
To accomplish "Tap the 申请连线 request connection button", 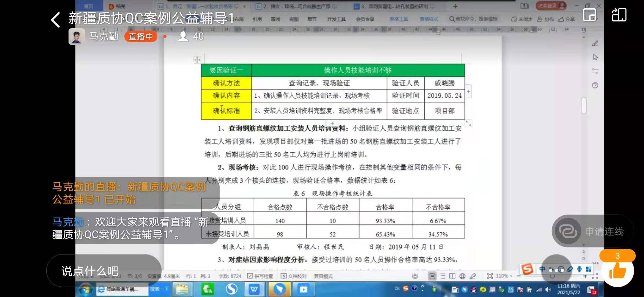I will (592, 231).
